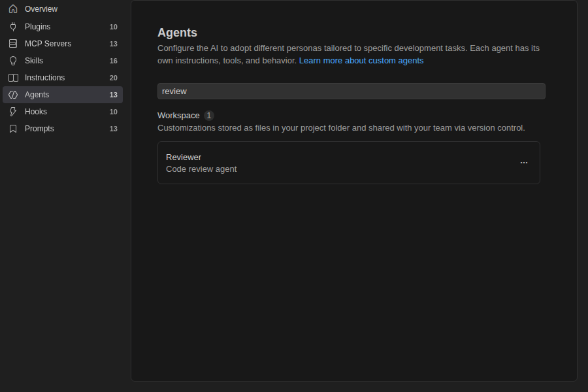Open Learn more about custom agents link
The width and height of the screenshot is (588, 392).
coord(361,61)
